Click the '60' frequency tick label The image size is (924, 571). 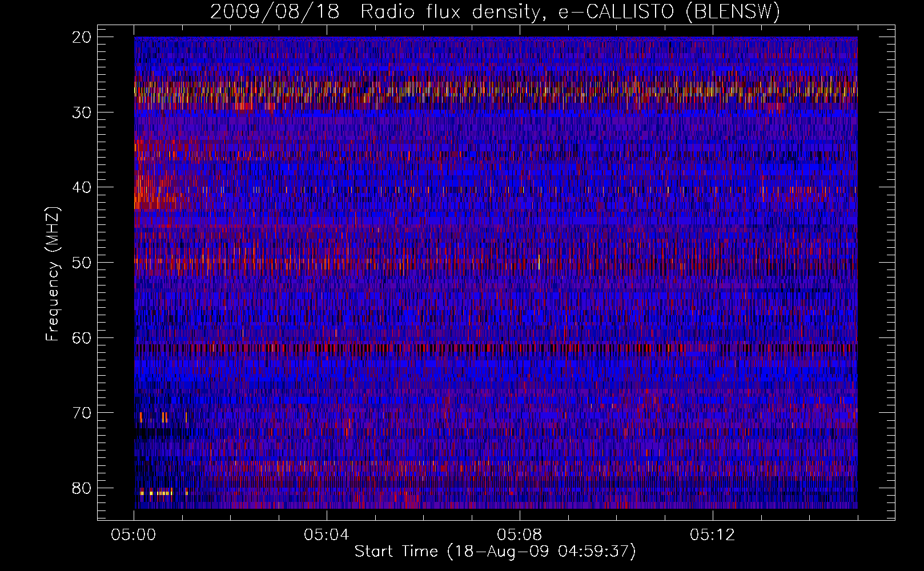(82, 338)
